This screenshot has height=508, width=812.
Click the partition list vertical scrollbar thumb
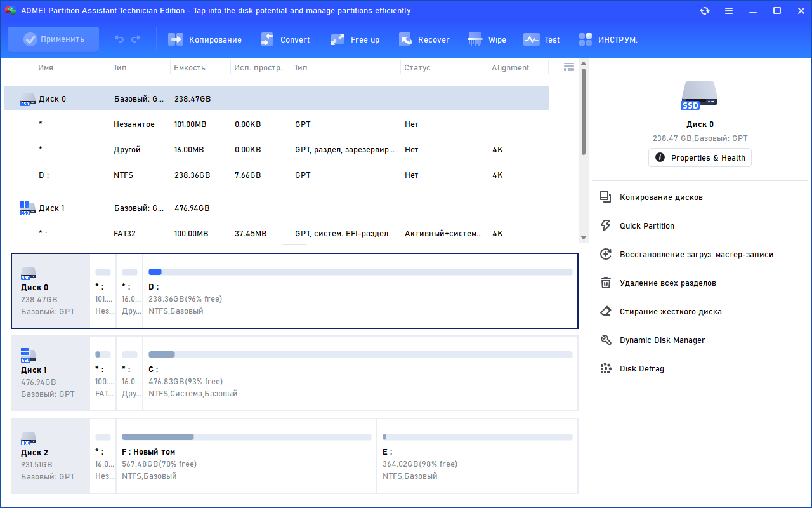click(x=584, y=112)
